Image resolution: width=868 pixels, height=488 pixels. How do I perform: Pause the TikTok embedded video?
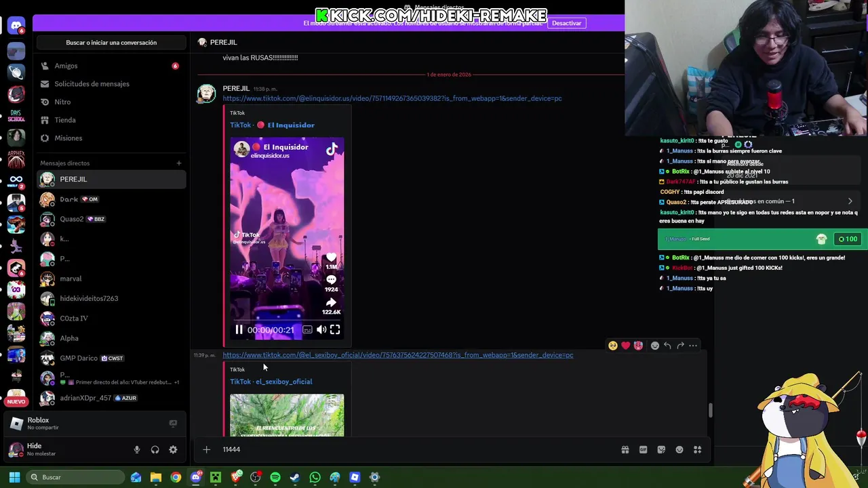239,330
